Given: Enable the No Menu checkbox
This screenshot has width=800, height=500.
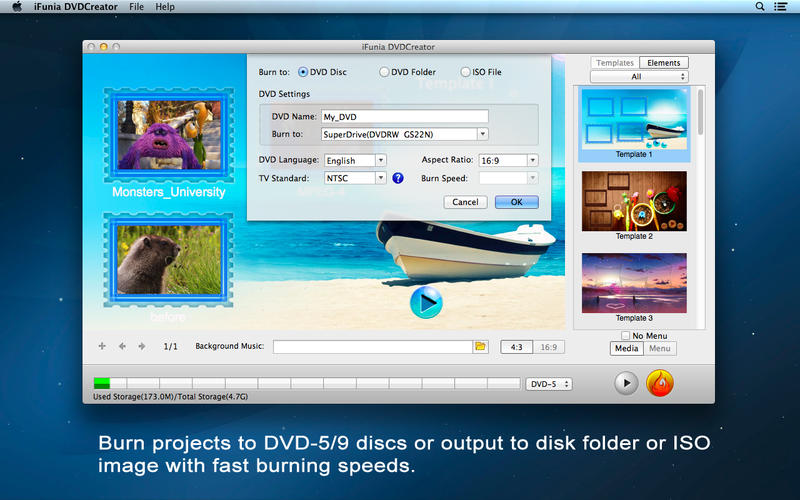Looking at the screenshot, I should tap(626, 335).
